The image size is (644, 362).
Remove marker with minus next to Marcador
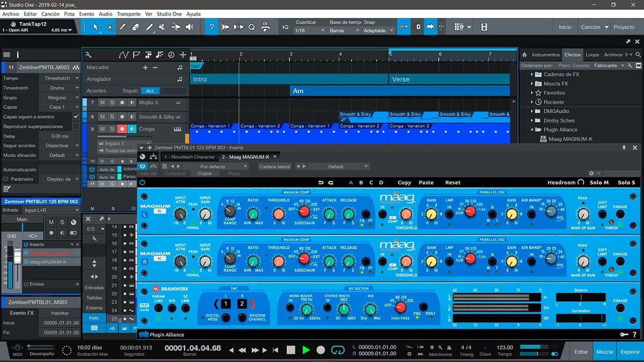coord(155,68)
